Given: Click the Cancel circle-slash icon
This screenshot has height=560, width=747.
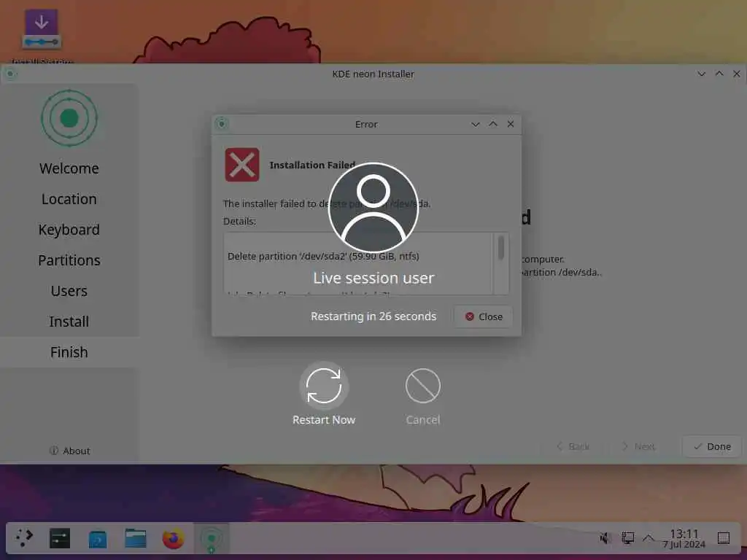Looking at the screenshot, I should coord(422,386).
